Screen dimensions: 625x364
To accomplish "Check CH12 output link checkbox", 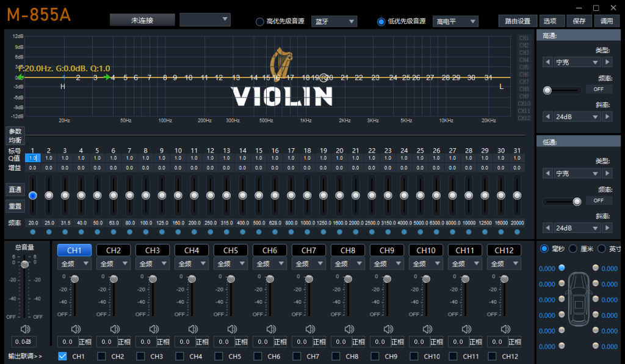I will tap(492, 356).
